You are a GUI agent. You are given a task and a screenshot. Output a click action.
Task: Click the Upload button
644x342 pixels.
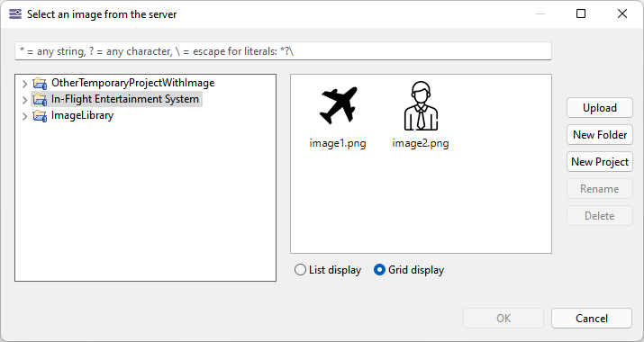(x=600, y=108)
